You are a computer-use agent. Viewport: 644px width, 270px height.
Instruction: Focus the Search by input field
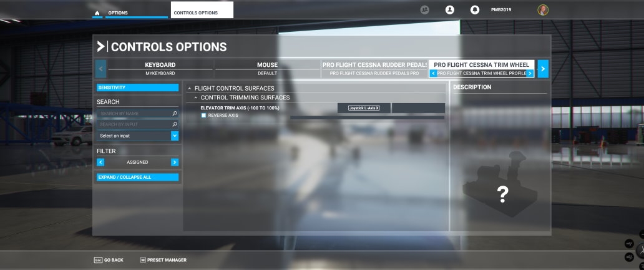pos(137,124)
